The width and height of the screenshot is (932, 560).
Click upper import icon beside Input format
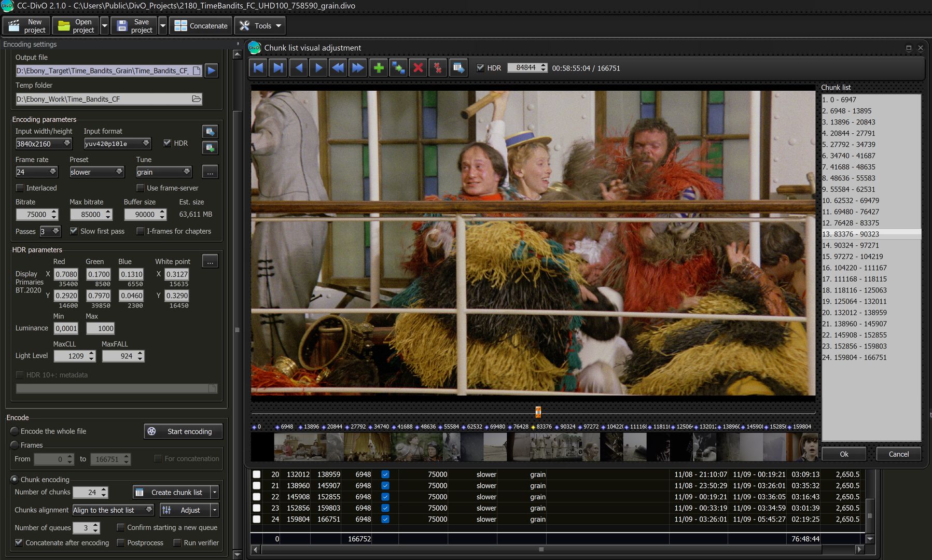[210, 132]
